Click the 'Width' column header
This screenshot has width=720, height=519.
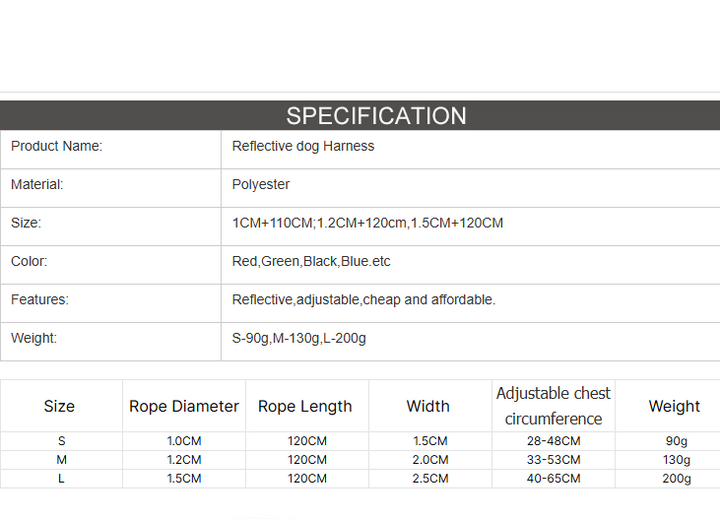click(x=430, y=406)
